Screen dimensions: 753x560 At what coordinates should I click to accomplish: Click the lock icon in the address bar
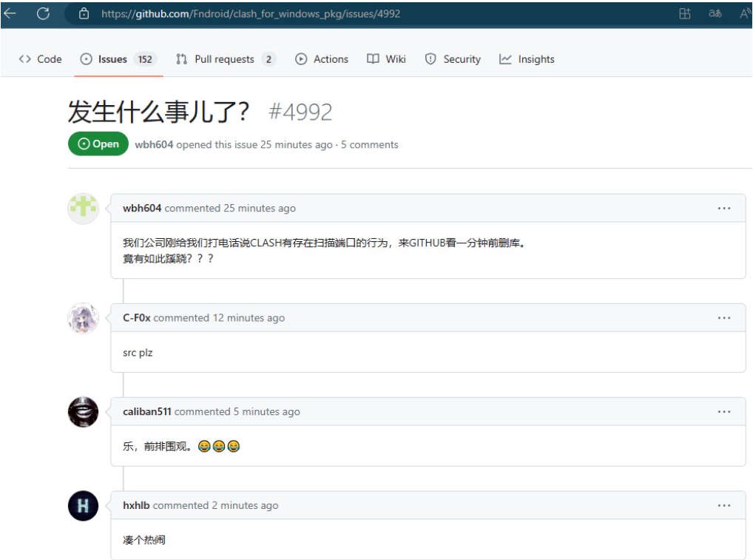(x=84, y=13)
